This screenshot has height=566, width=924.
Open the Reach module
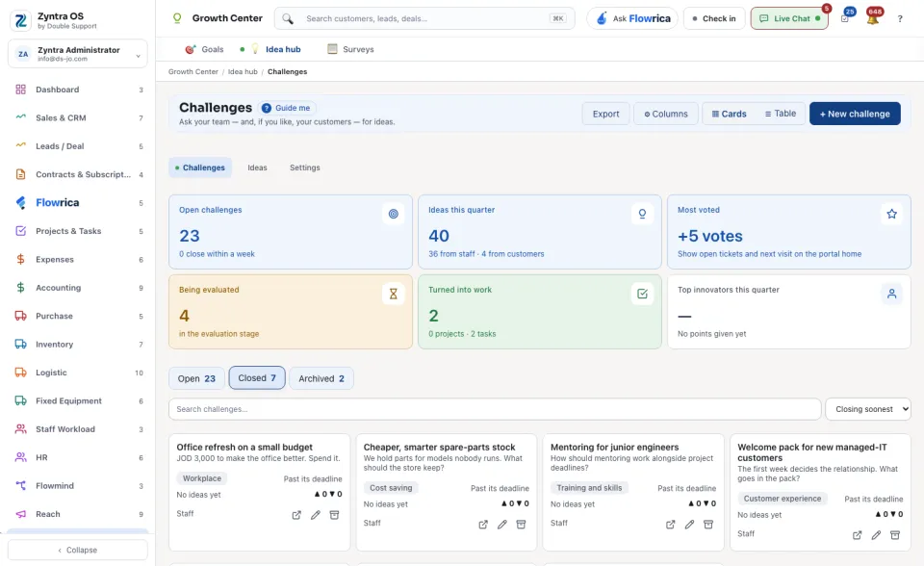pyautogui.click(x=78, y=514)
